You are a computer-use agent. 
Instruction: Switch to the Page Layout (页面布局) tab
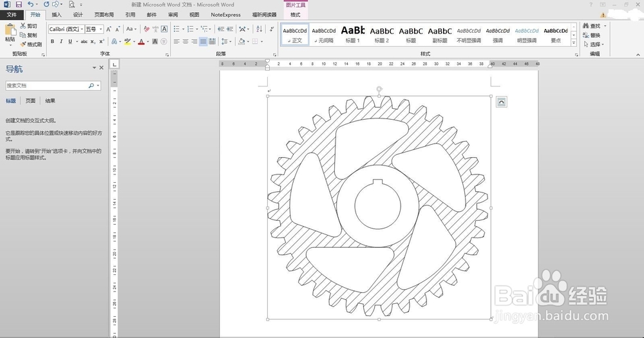click(104, 15)
